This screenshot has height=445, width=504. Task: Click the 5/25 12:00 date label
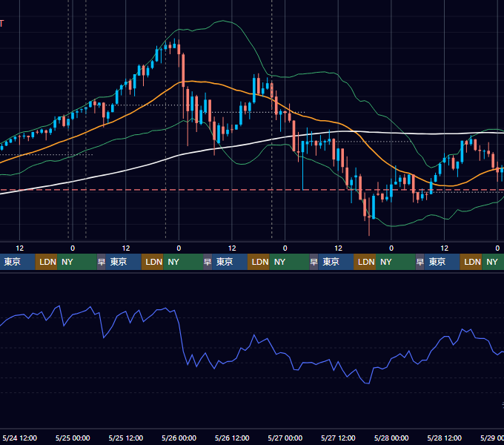pos(126,438)
